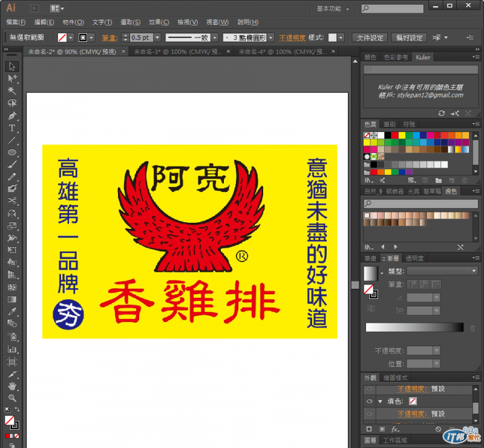Select the Column Graph tool

[11, 349]
